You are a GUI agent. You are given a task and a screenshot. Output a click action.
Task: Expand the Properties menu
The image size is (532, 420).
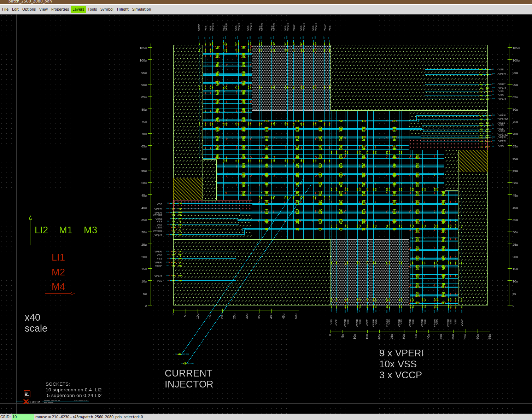point(60,9)
